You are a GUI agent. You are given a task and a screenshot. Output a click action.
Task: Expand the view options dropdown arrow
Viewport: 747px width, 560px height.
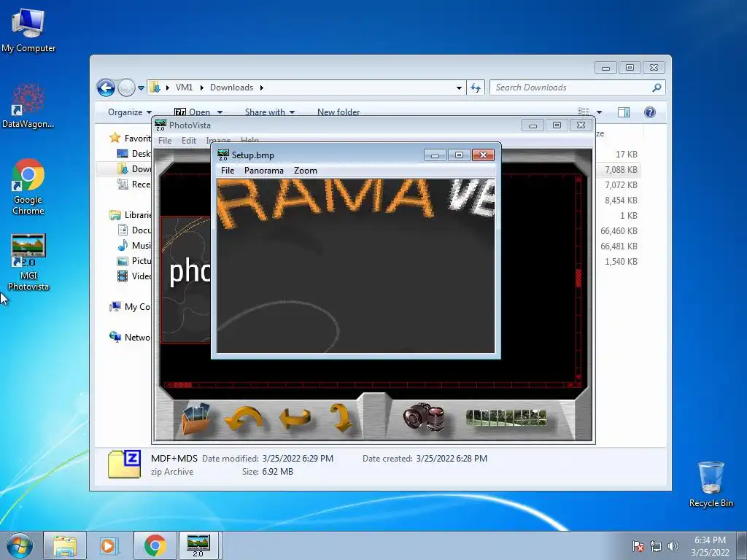(600, 112)
